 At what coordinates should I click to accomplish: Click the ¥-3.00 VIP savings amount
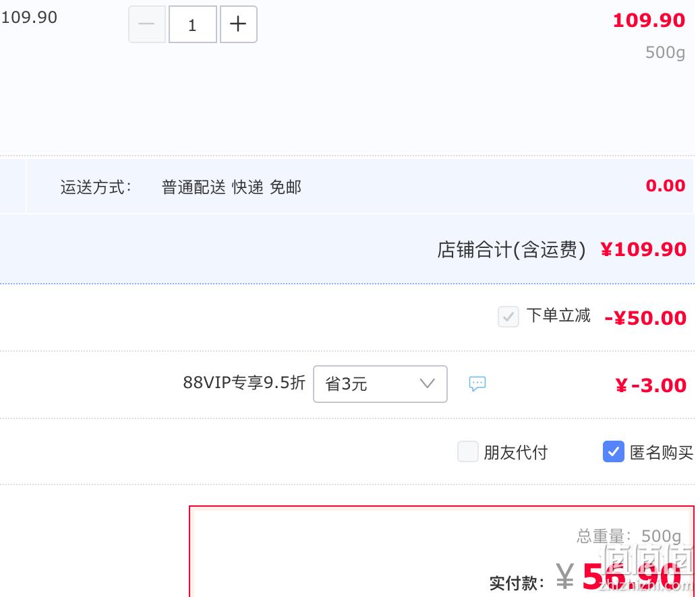click(x=651, y=385)
